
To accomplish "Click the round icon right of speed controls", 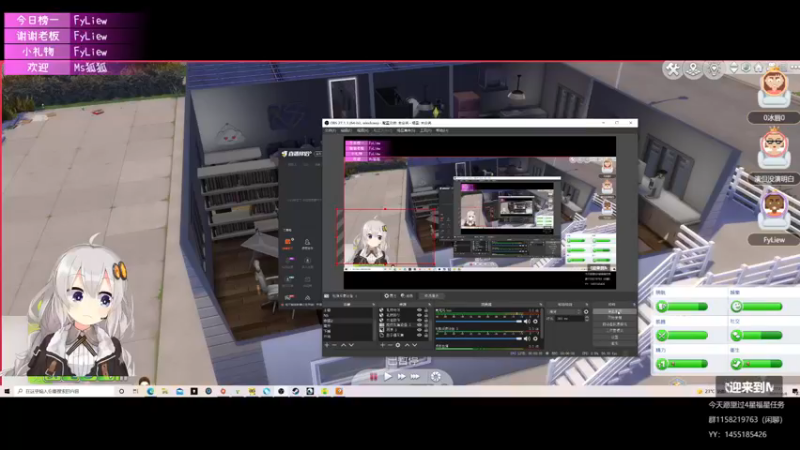I will point(436,377).
